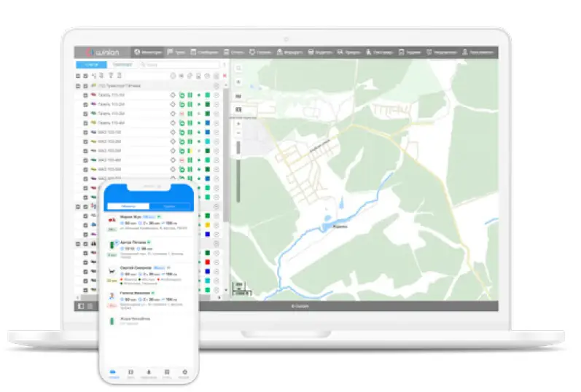The image size is (581, 392).
Task: Zoom out on the map with minus button
Action: pos(238,134)
